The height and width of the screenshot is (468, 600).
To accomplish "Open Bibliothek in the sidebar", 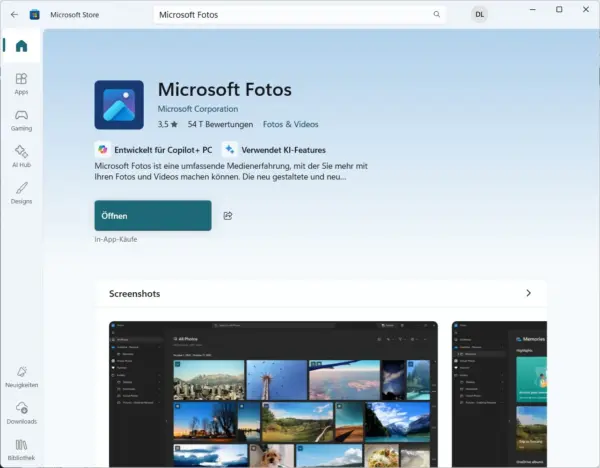I will click(x=21, y=450).
